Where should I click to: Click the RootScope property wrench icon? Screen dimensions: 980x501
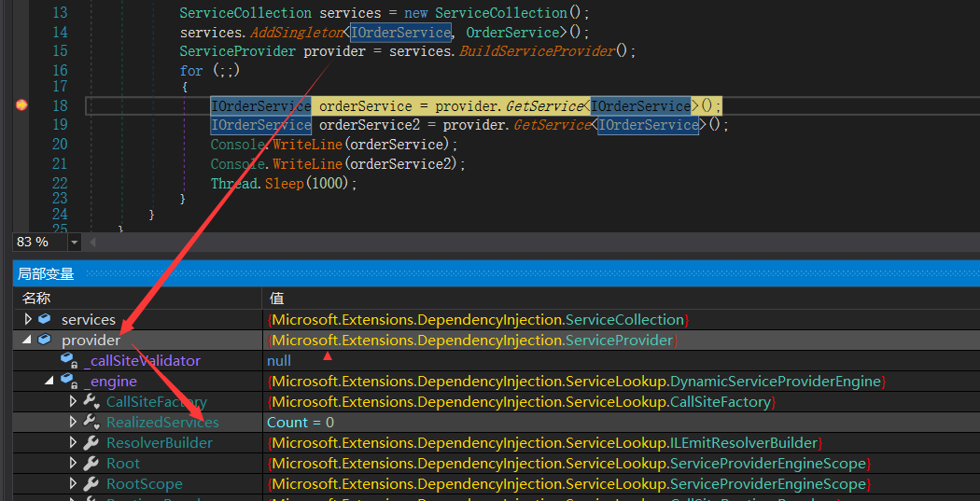(91, 483)
